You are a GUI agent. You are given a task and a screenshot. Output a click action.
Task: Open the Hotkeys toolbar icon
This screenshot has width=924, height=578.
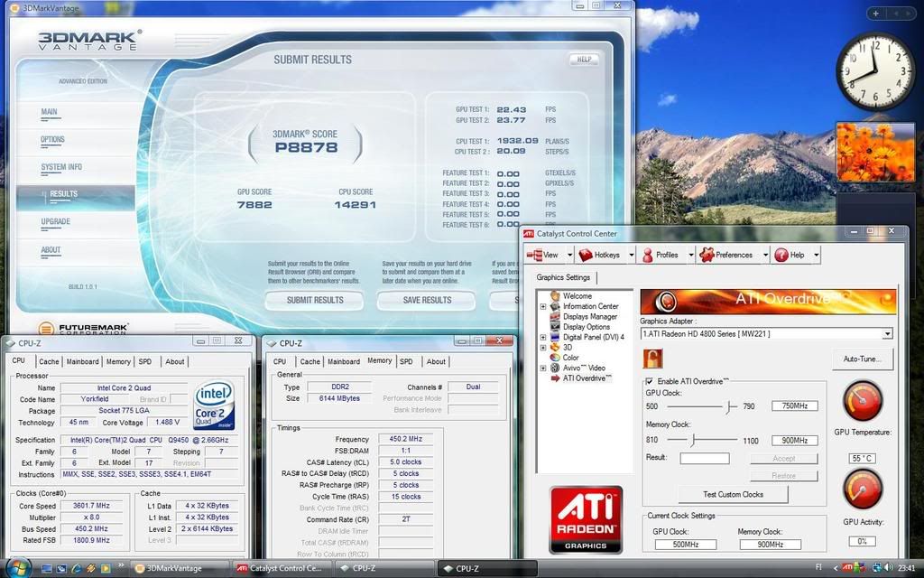586,256
